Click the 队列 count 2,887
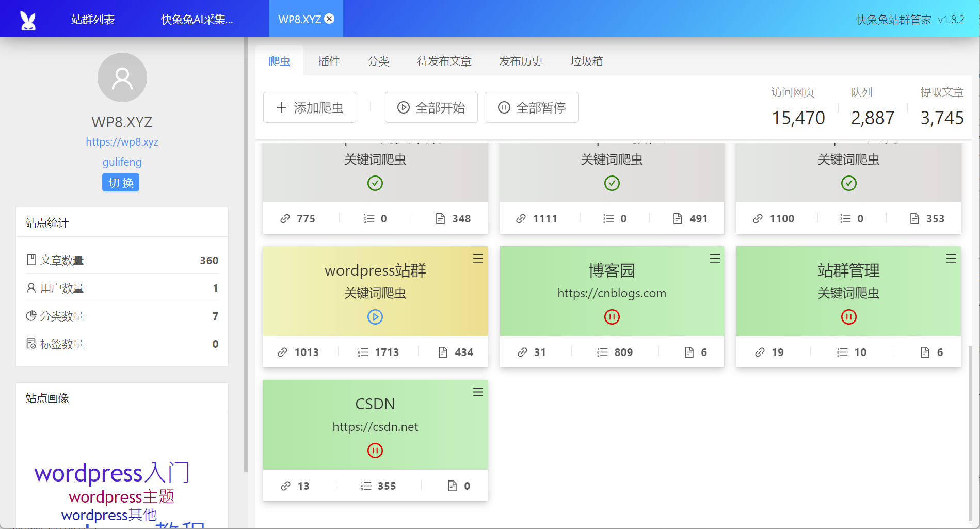Image resolution: width=980 pixels, height=529 pixels. tap(873, 118)
